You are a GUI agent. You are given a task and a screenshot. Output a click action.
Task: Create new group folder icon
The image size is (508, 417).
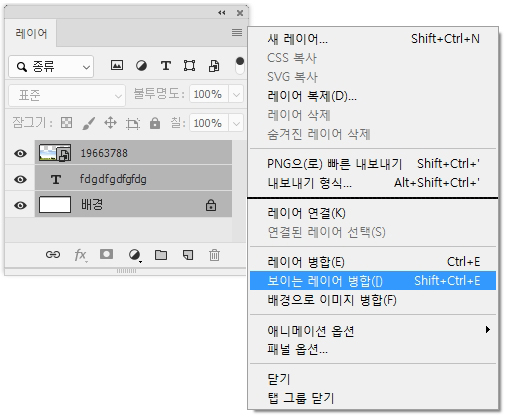(161, 255)
